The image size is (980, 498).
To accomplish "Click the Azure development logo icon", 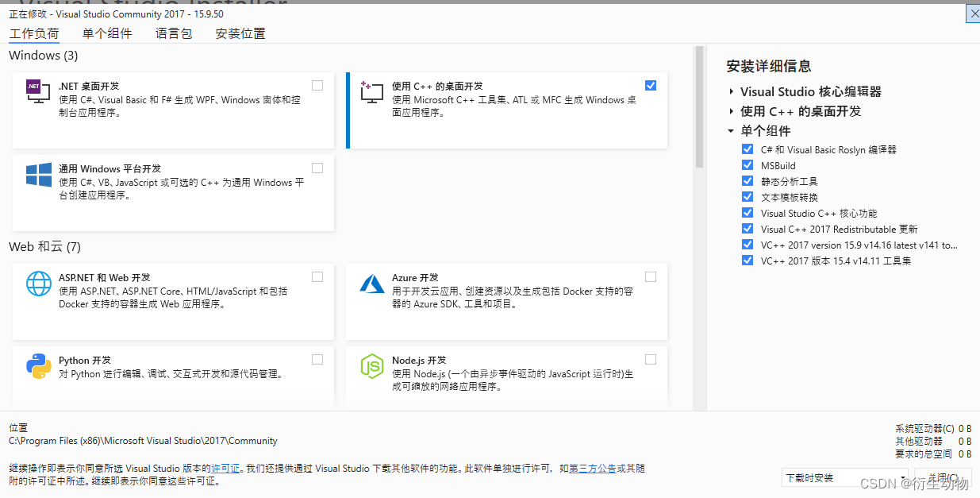I will 371,284.
